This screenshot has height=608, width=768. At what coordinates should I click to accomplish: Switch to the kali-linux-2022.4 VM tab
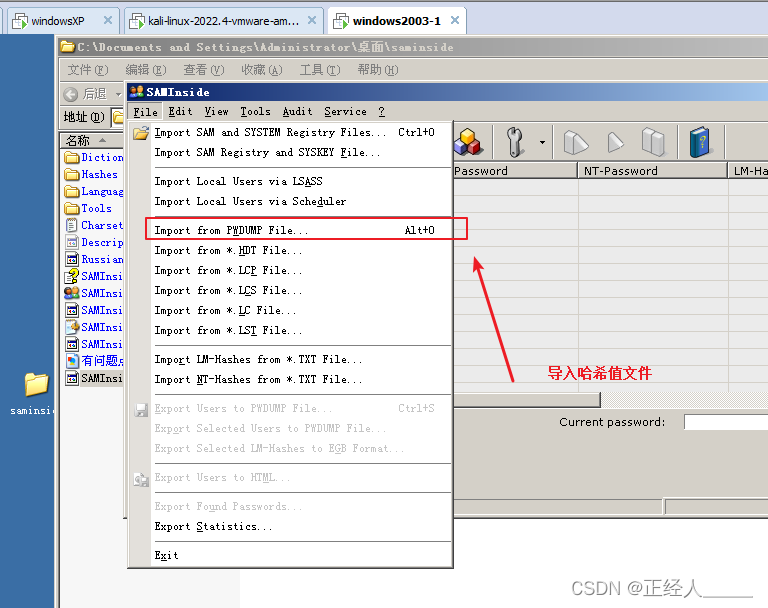[x=223, y=21]
